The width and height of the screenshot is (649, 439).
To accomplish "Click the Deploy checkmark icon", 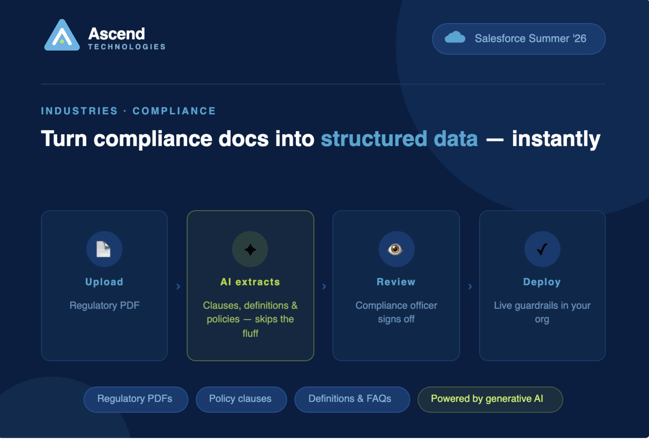I will (x=542, y=249).
